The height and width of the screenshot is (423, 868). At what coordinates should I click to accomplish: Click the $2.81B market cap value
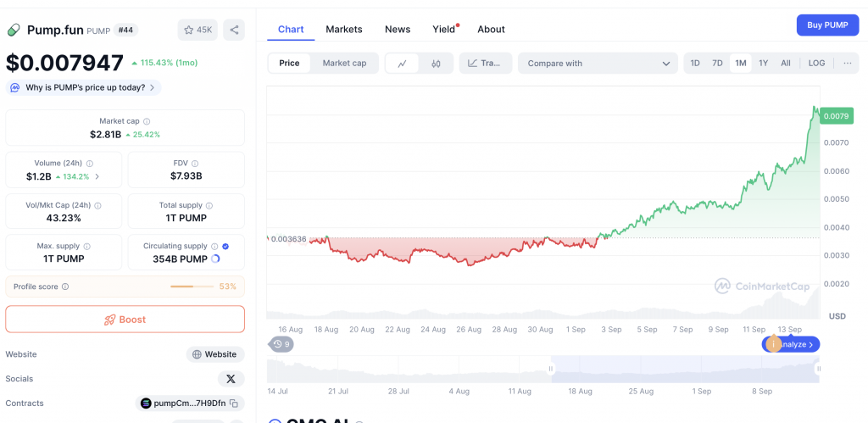click(105, 134)
